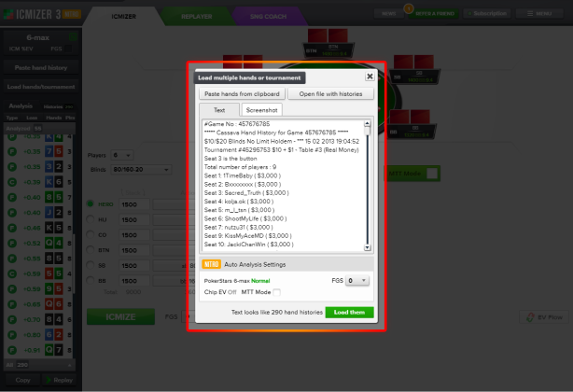Click the green icon beside 6-max
Image resolution: width=573 pixels, height=392 pixels.
(73, 37)
